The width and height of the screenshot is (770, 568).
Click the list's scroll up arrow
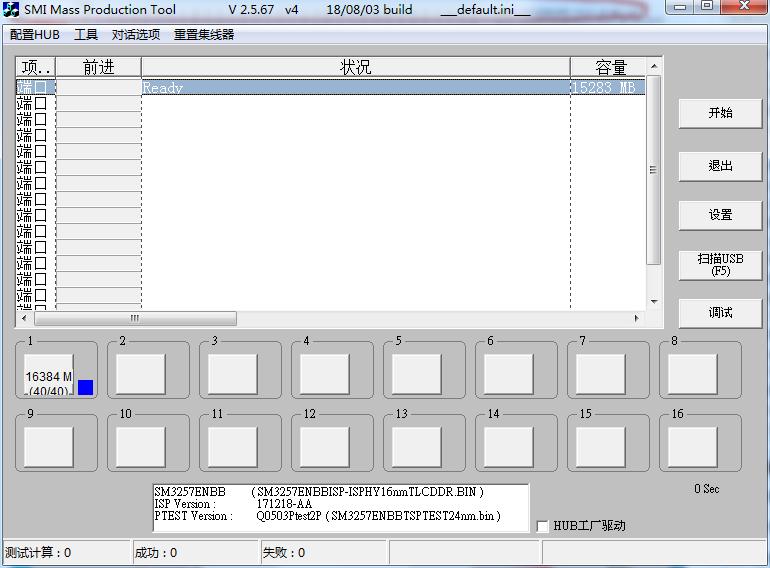click(x=654, y=66)
